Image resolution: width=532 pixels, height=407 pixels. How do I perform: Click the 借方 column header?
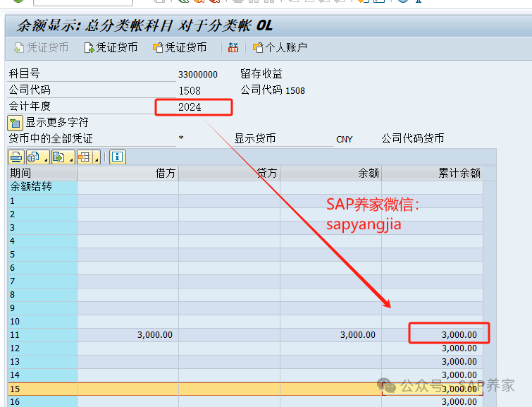(x=128, y=174)
